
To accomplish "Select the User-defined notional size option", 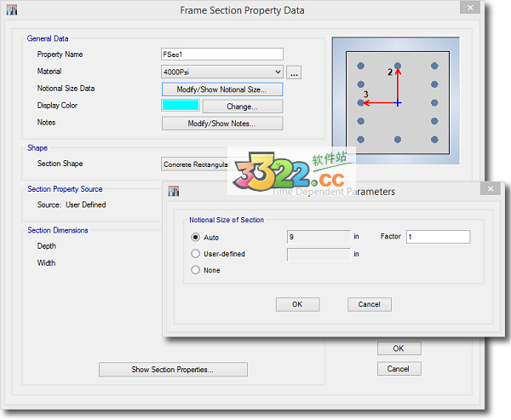I will pyautogui.click(x=196, y=254).
